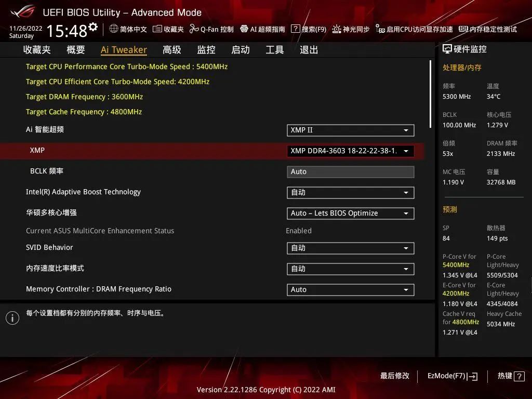Image resolution: width=532 pixels, height=399 pixels.
Task: Click 启用CPU访问显存加速
Action: [x=414, y=29]
